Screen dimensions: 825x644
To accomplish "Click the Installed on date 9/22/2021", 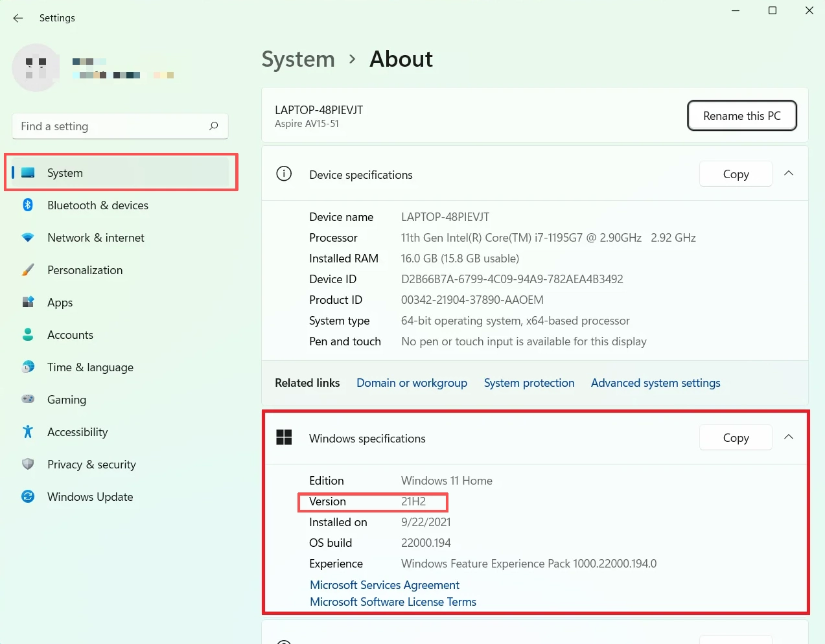I will tap(426, 522).
